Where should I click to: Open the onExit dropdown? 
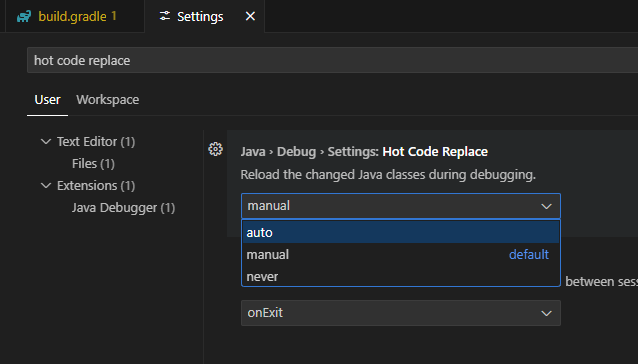coord(401,313)
